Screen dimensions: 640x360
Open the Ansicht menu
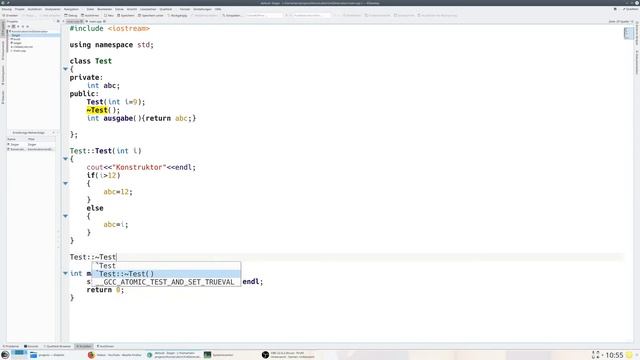point(132,9)
